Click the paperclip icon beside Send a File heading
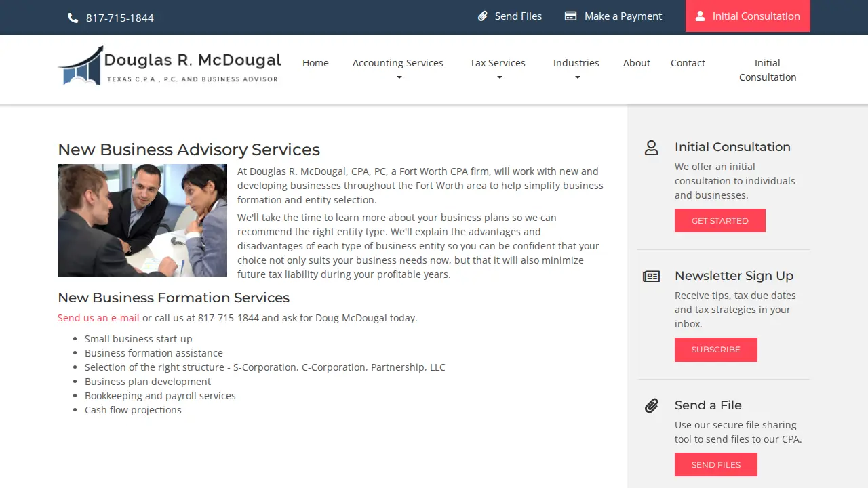The image size is (868, 488). pyautogui.click(x=652, y=406)
